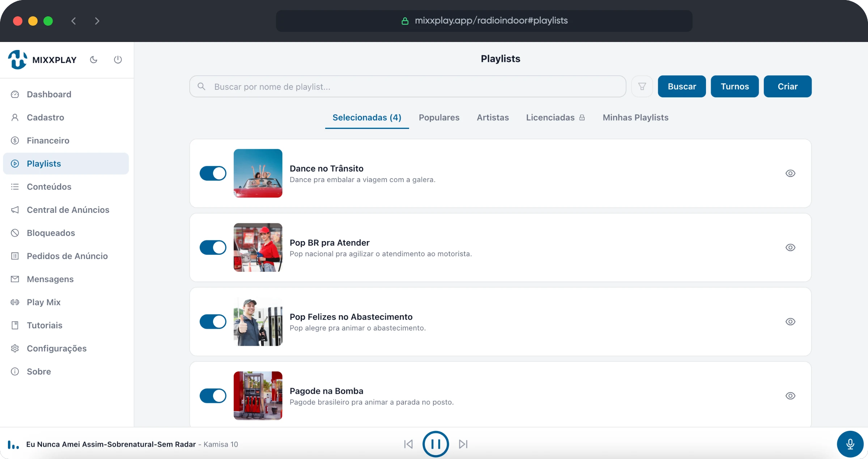Screen dimensions: 868x459
Task: Show Pagode na Bomba via eye icon
Action: 790,396
